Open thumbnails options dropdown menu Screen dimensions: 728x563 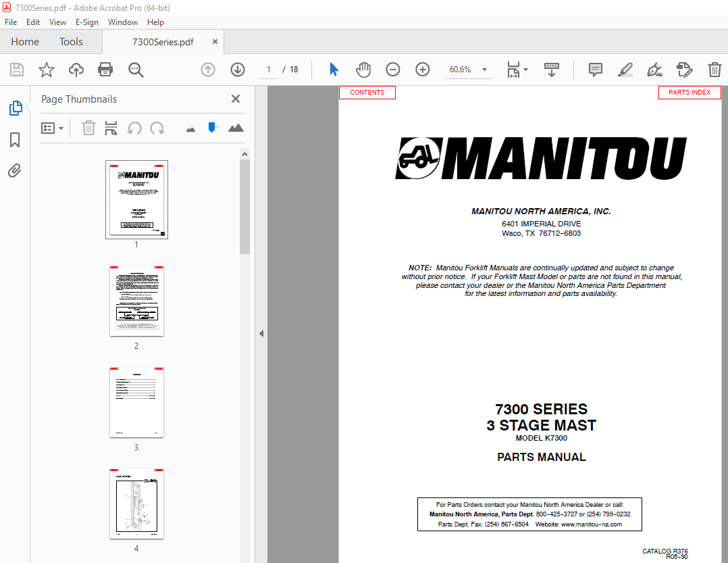pos(52,128)
